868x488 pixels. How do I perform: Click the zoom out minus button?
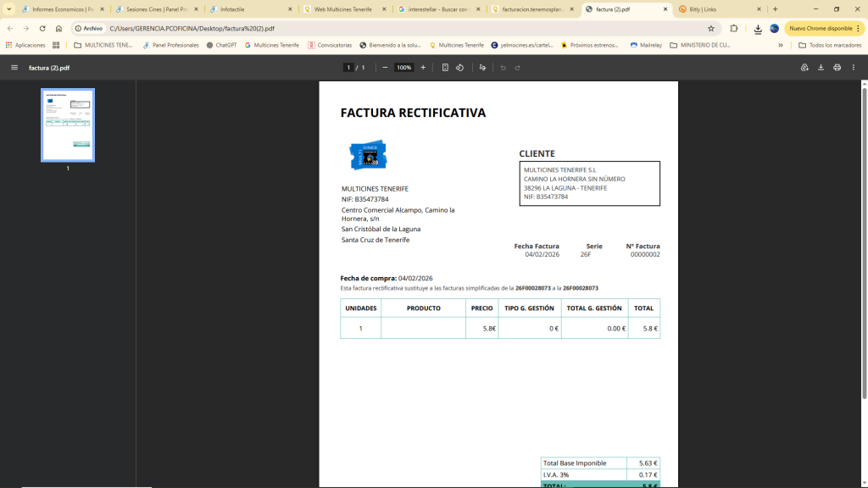click(385, 67)
